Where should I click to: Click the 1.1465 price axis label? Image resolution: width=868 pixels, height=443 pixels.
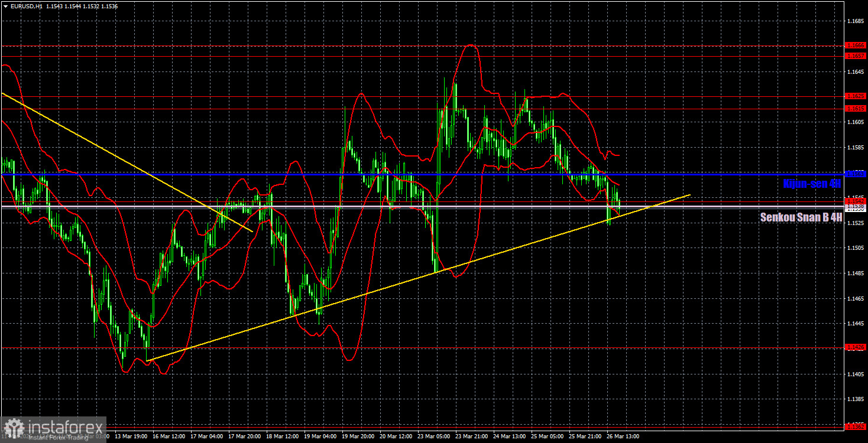pos(855,299)
